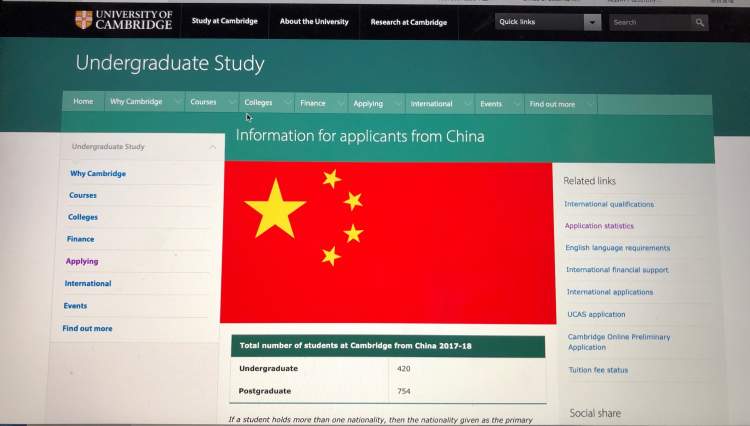Viewport: 750px width, 426px height.
Task: Open About the University menu
Action: tap(314, 22)
